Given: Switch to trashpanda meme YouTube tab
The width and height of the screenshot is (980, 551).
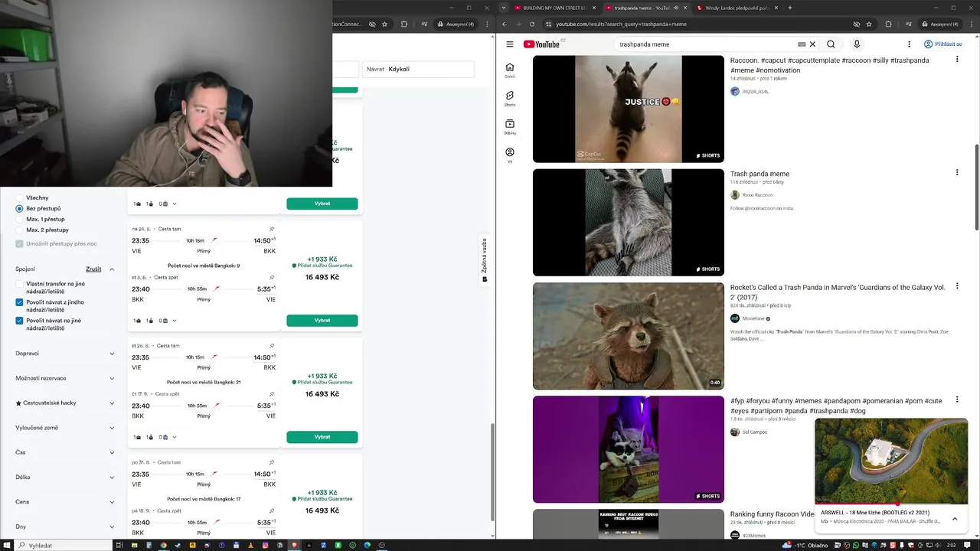Looking at the screenshot, I should click(645, 8).
